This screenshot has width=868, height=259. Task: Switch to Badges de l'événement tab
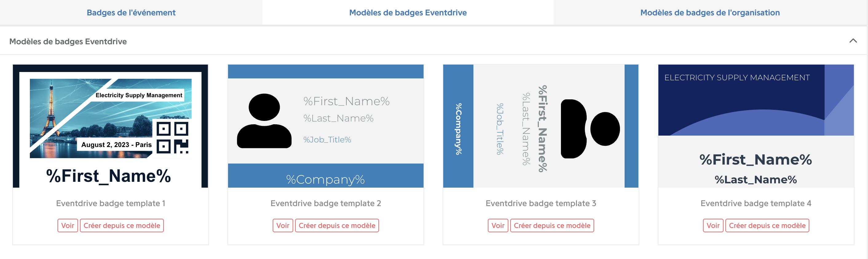pyautogui.click(x=131, y=13)
